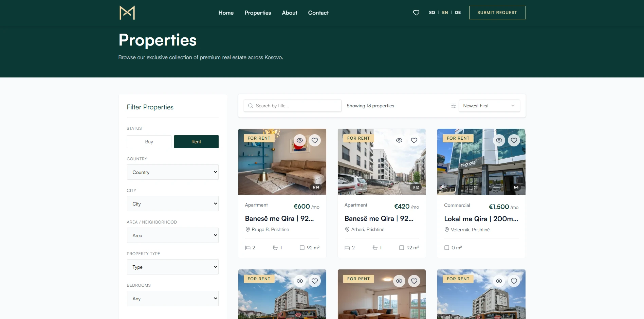This screenshot has width=644, height=319.
Task: Click the Submit Request button
Action: tap(497, 13)
